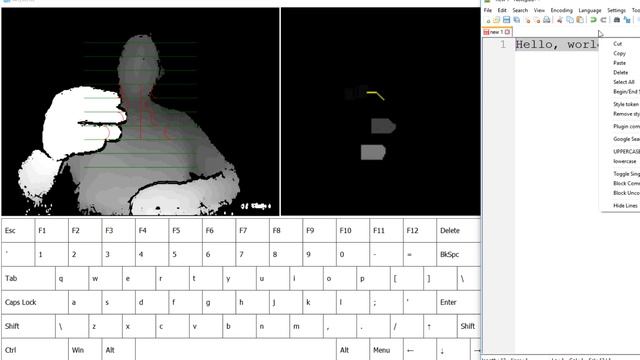Click the down arrow key on virtual keyboard
The image size is (640, 360).
[x=453, y=350]
